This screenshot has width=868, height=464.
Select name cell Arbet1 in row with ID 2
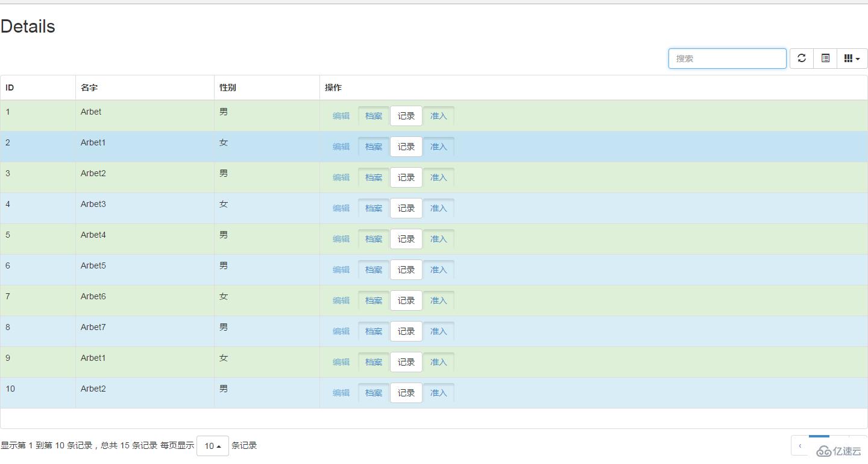(x=145, y=147)
